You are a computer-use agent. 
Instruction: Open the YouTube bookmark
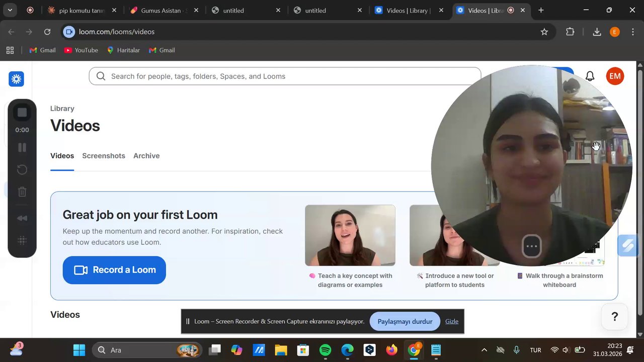[81, 50]
